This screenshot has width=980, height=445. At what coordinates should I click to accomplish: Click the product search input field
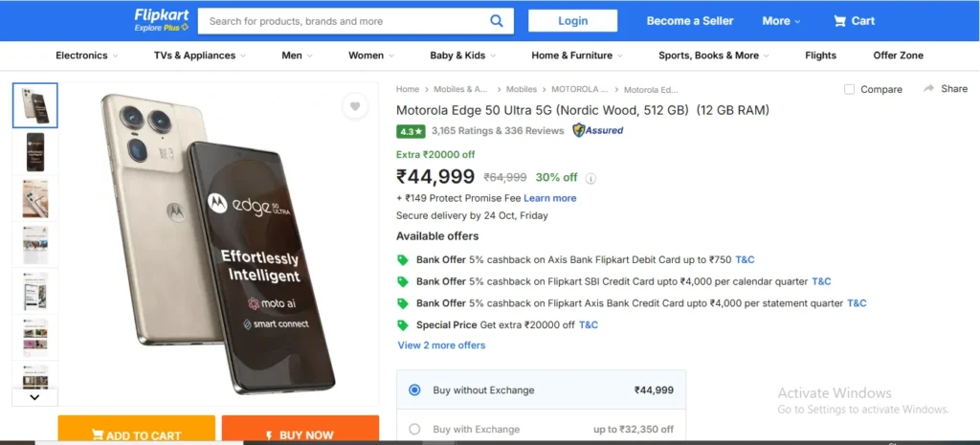pyautogui.click(x=345, y=21)
